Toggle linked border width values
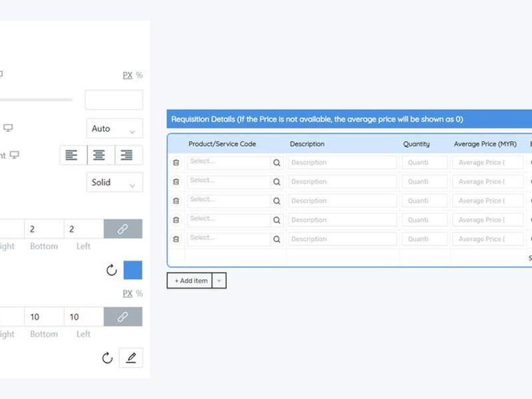The width and height of the screenshot is (532, 399). (123, 229)
